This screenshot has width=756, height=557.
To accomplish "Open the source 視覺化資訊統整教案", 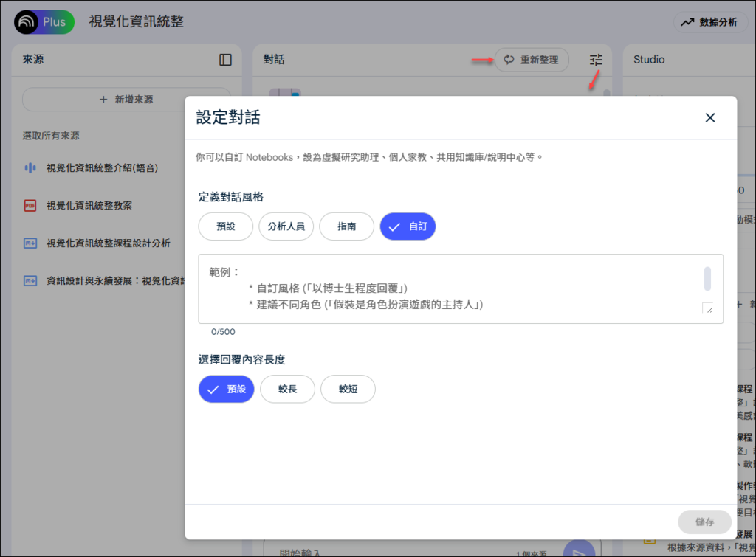I will (x=89, y=205).
